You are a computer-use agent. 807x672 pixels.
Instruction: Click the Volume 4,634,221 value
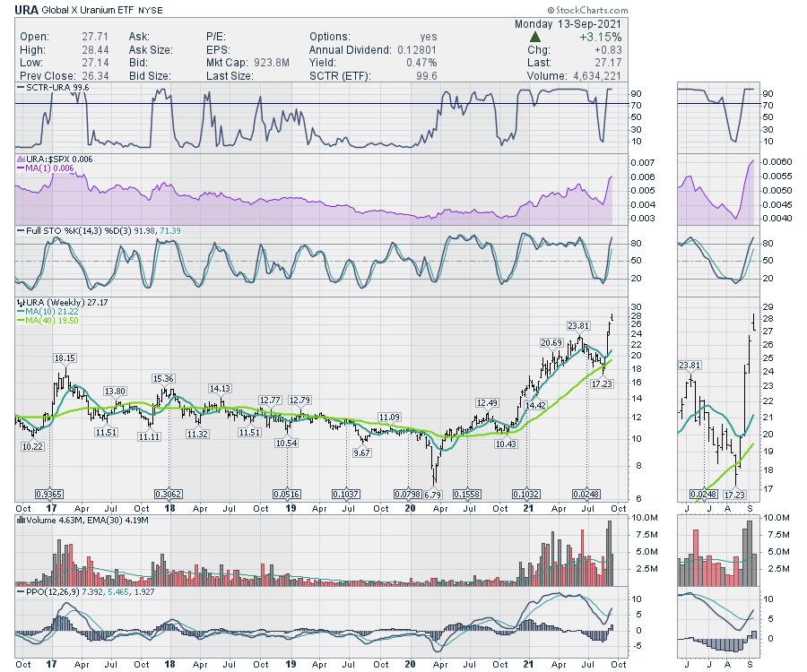pyautogui.click(x=597, y=75)
